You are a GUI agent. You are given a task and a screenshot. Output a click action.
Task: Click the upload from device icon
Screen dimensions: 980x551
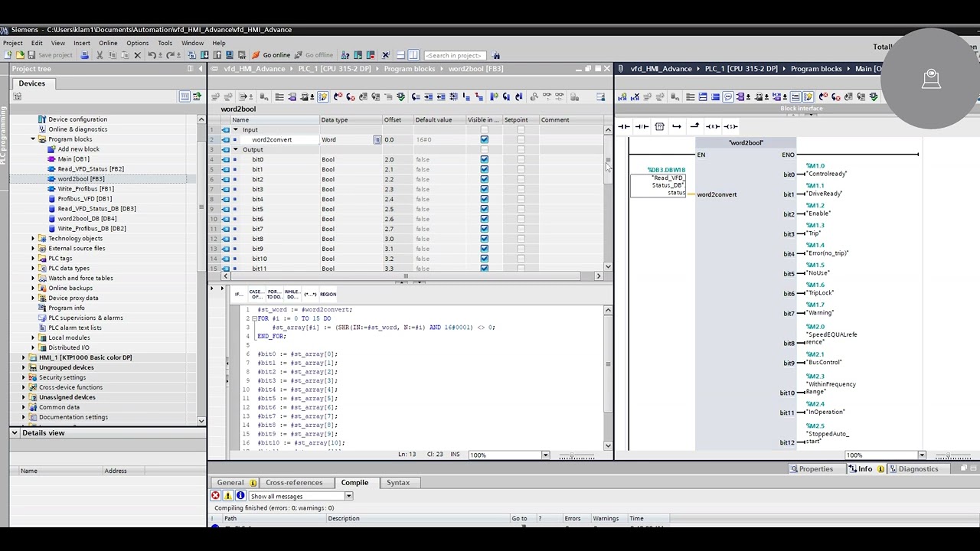(x=216, y=55)
